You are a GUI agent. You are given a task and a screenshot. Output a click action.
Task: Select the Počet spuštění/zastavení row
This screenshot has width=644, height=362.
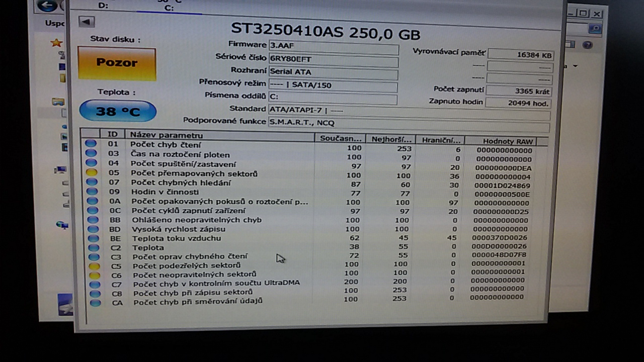[314, 165]
